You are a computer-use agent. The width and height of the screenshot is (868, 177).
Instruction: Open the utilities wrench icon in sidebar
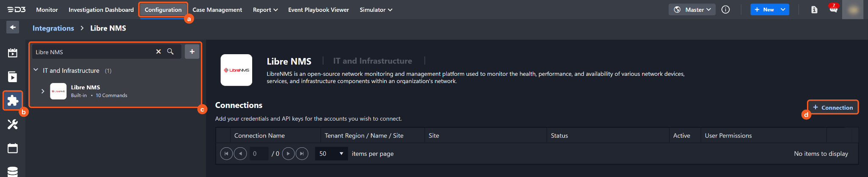13,124
